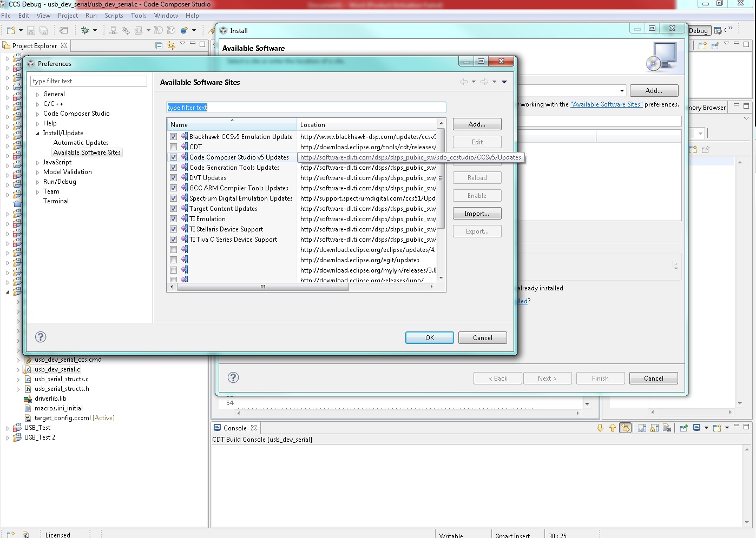Screen dimensions: 756x538
Task: Click Display Selected Console monitor icon
Action: coord(696,428)
